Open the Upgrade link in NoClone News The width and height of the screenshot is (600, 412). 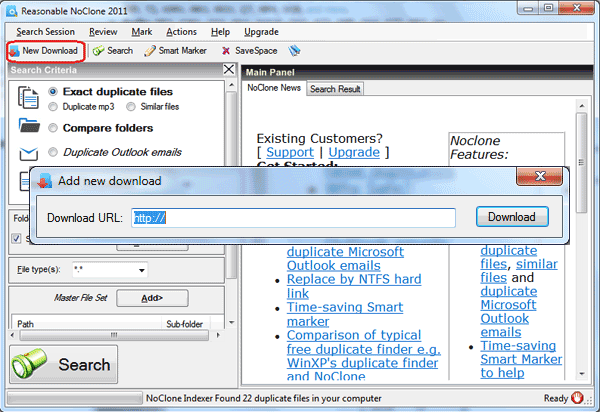point(354,152)
